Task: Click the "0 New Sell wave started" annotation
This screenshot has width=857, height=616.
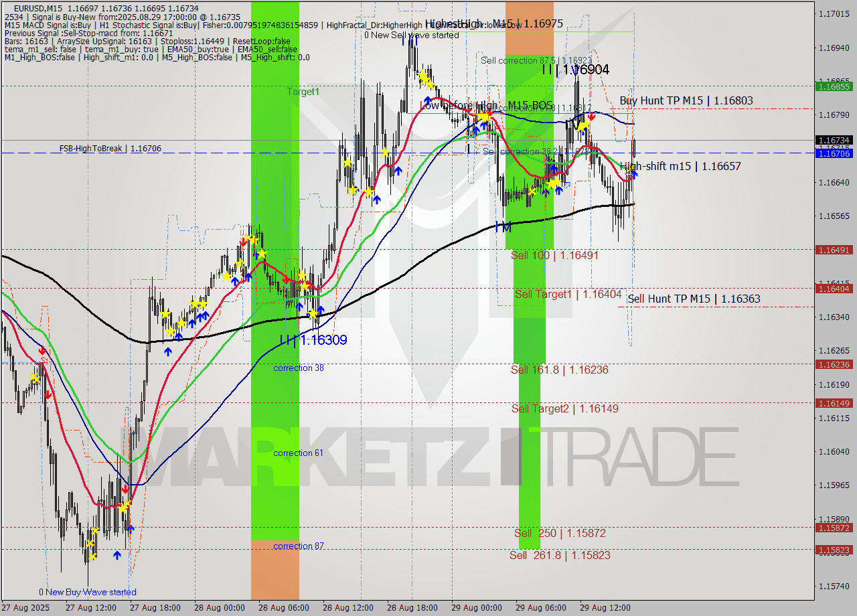Action: (x=412, y=35)
